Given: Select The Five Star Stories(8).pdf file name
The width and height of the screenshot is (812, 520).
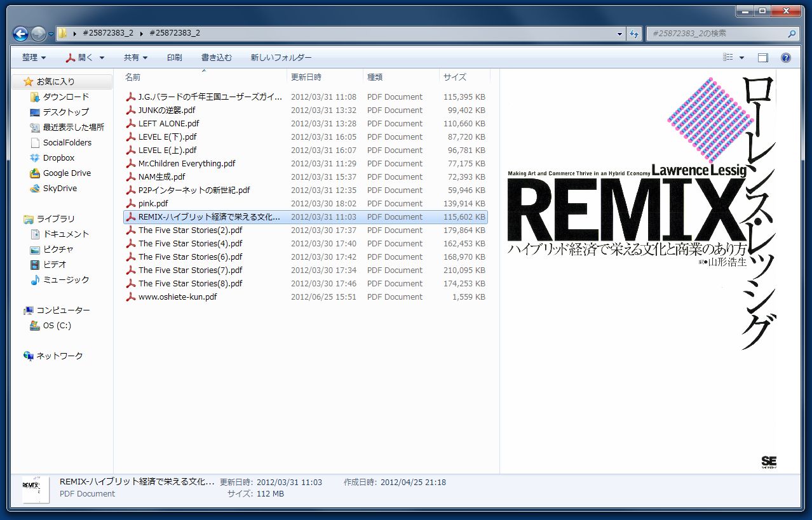Looking at the screenshot, I should (191, 283).
